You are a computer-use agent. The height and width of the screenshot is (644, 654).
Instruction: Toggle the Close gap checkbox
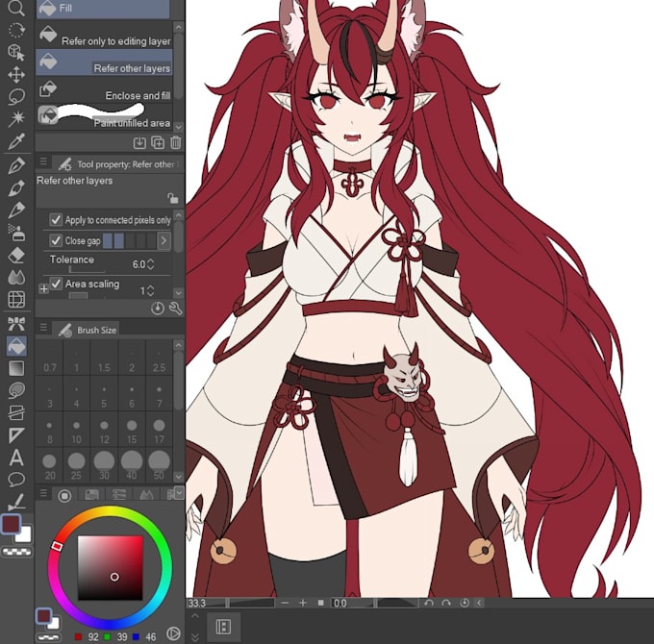click(x=56, y=240)
